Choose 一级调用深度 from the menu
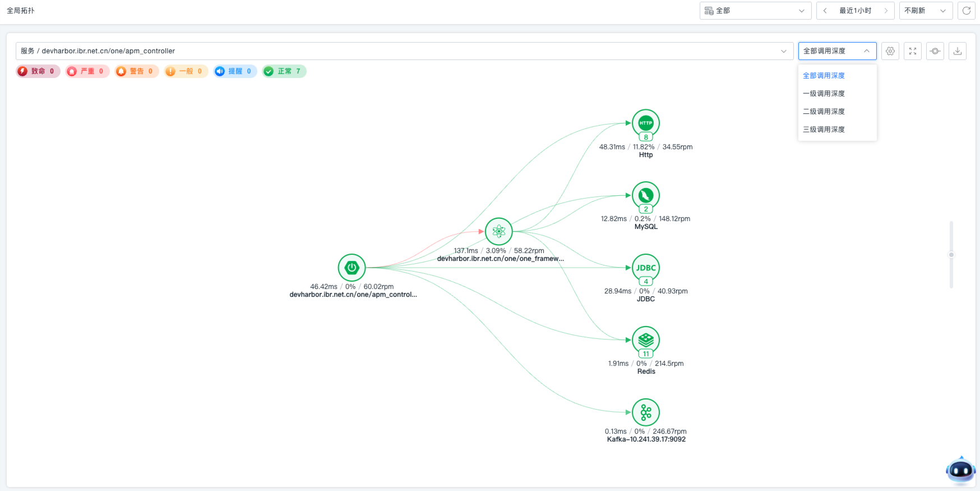 824,94
